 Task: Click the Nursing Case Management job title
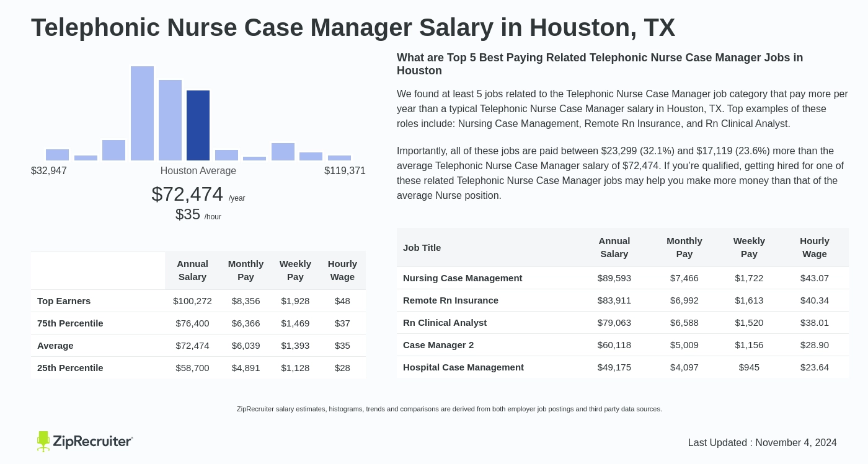pos(463,278)
